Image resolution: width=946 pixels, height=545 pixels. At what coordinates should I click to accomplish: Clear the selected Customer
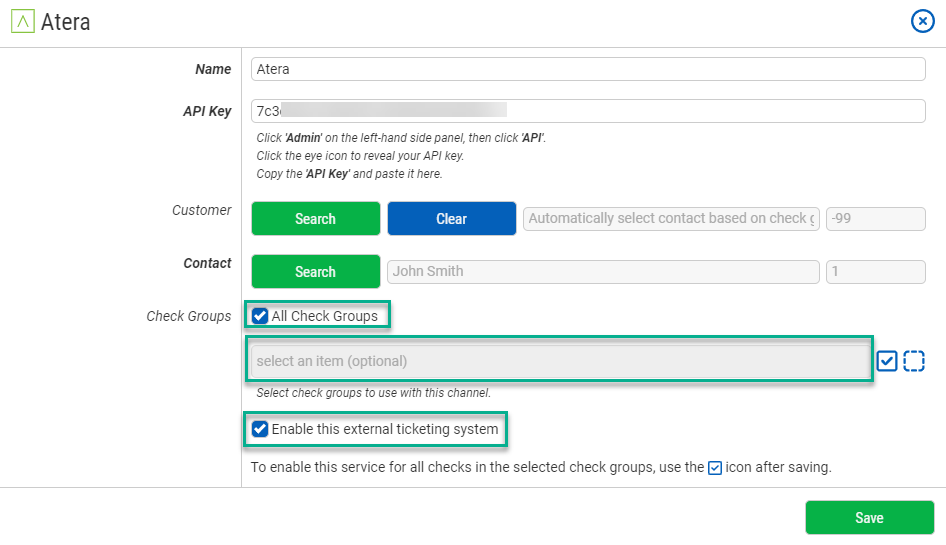click(452, 218)
